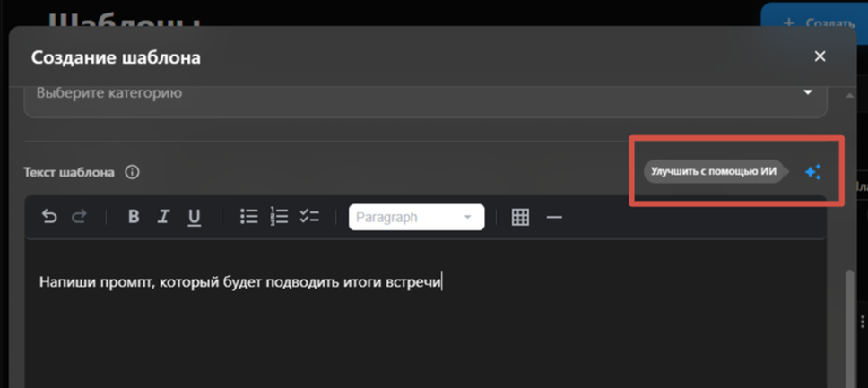Image resolution: width=868 pixels, height=388 pixels.
Task: Insert a table with the grid icon
Action: click(x=520, y=217)
